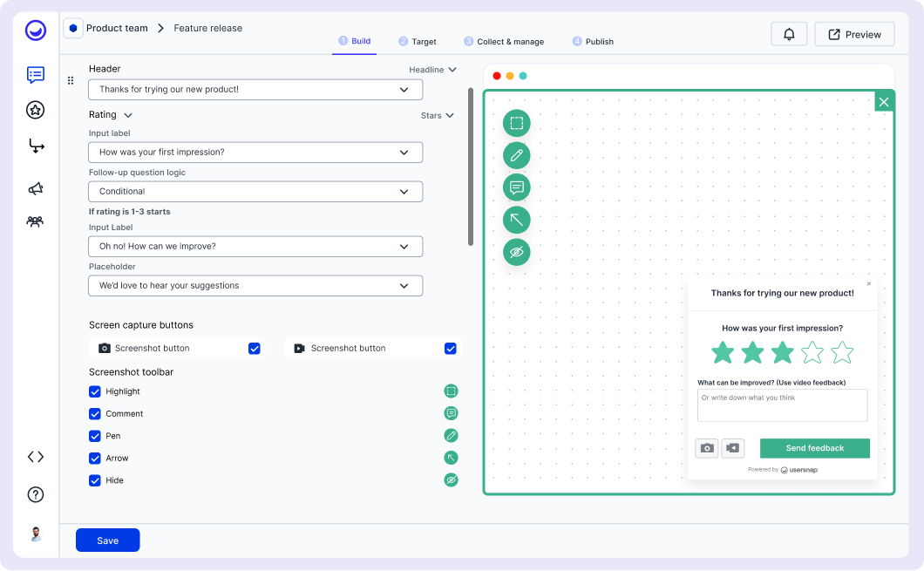Image resolution: width=924 pixels, height=571 pixels.
Task: Click the Preview button
Action: tap(854, 34)
